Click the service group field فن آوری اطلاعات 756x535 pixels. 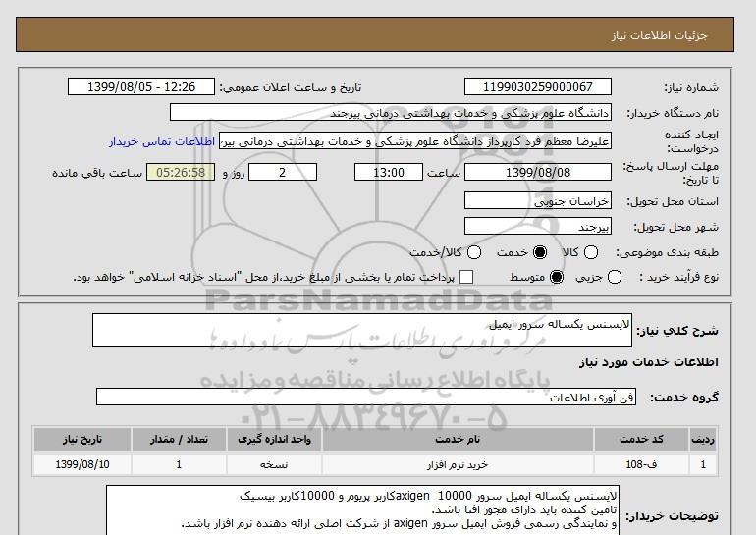pos(366,398)
